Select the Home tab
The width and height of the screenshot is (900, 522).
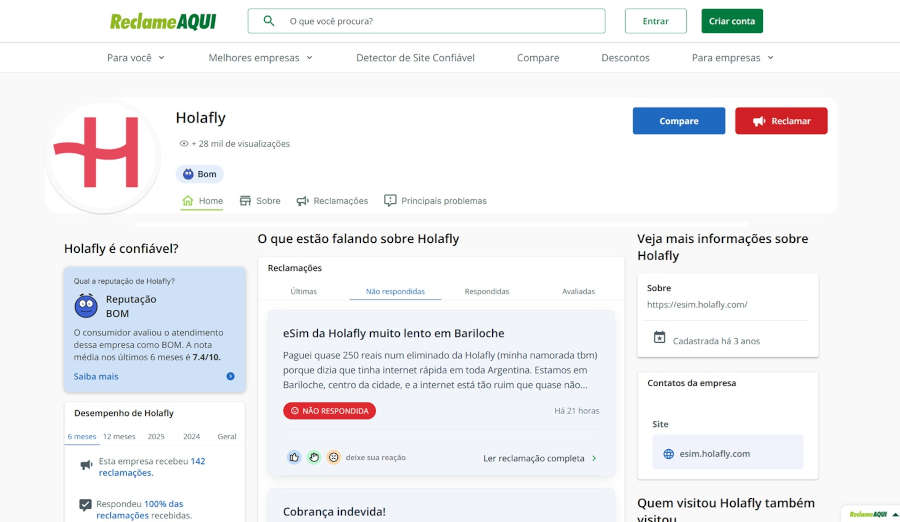click(x=202, y=200)
